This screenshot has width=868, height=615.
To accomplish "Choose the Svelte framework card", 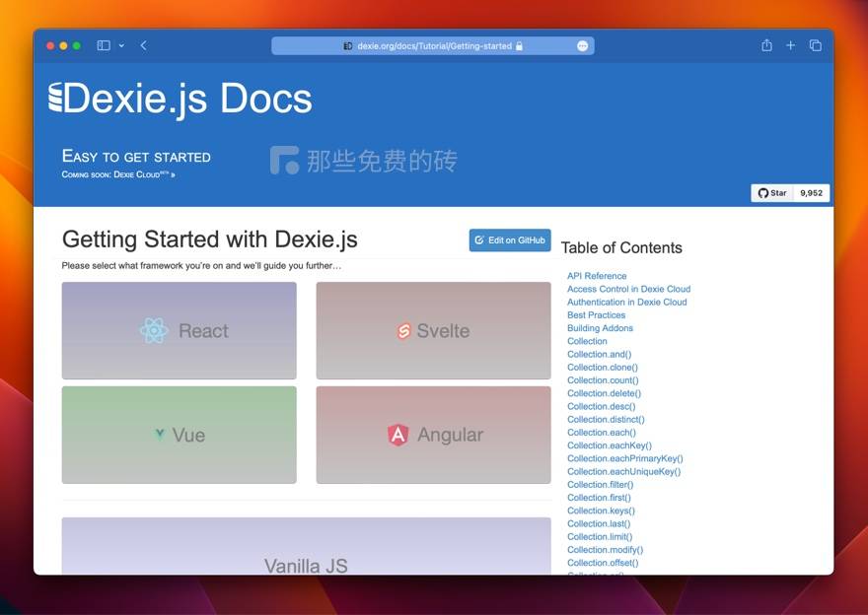I will [x=433, y=331].
